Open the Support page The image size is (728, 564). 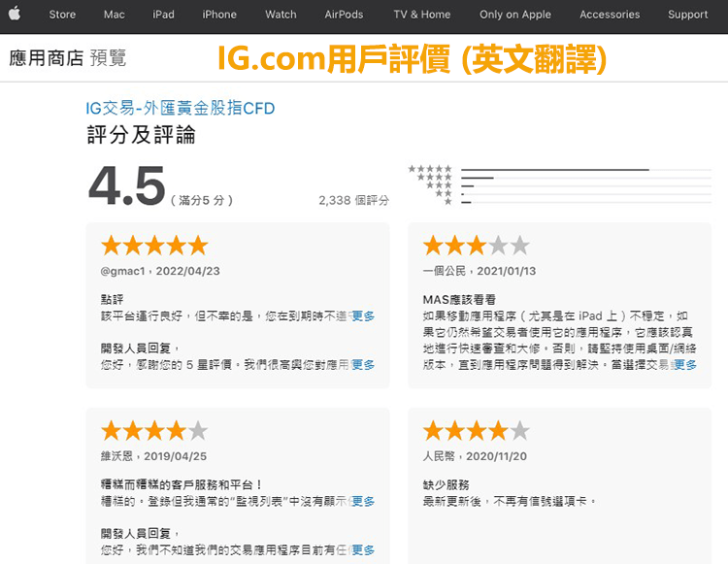click(x=687, y=15)
